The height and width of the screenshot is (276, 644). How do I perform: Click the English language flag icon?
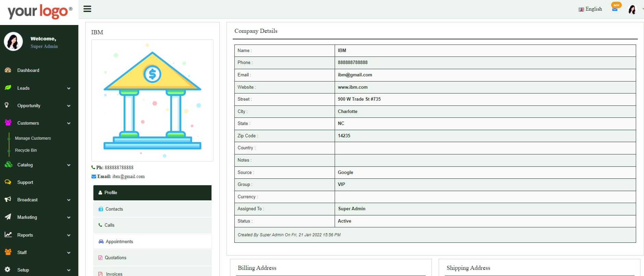click(x=581, y=10)
